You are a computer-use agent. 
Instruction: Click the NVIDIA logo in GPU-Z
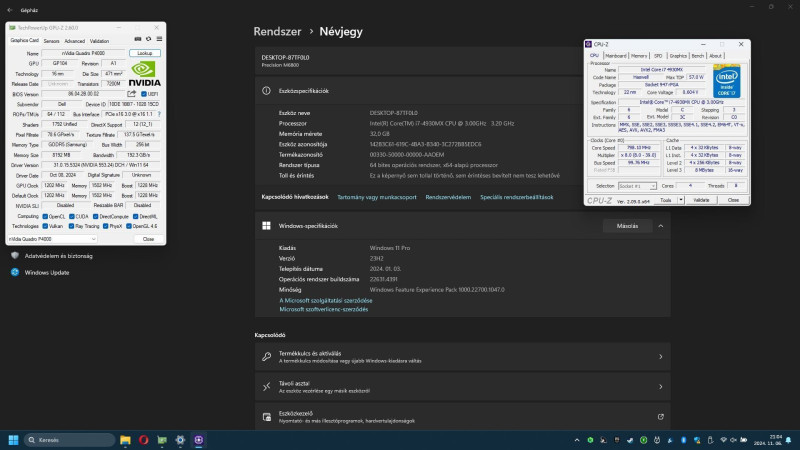point(144,74)
